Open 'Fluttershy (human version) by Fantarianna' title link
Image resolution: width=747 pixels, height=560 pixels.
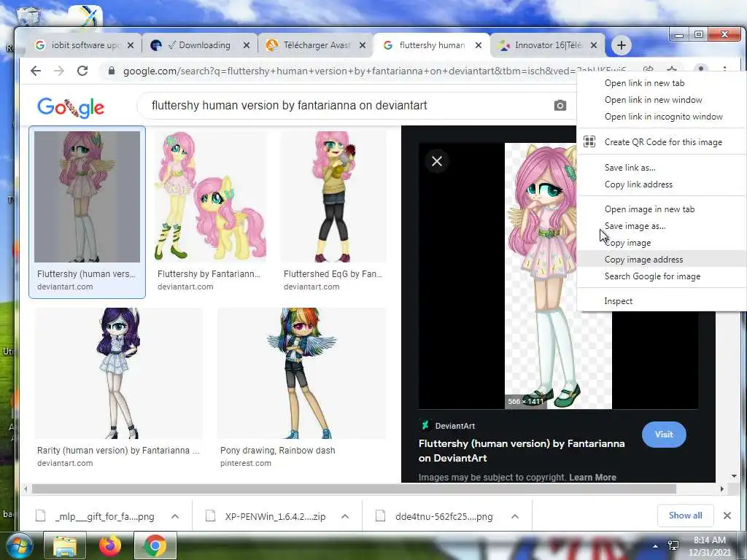pos(521,451)
